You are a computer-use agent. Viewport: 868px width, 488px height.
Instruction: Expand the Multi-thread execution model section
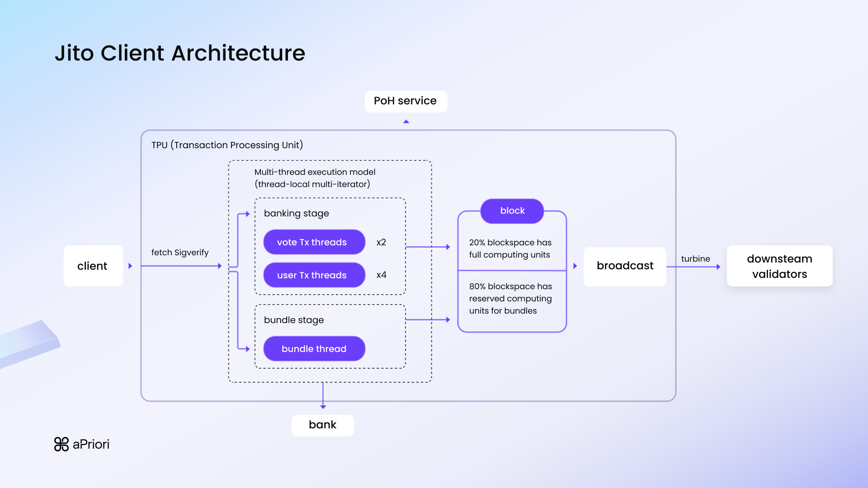[315, 178]
